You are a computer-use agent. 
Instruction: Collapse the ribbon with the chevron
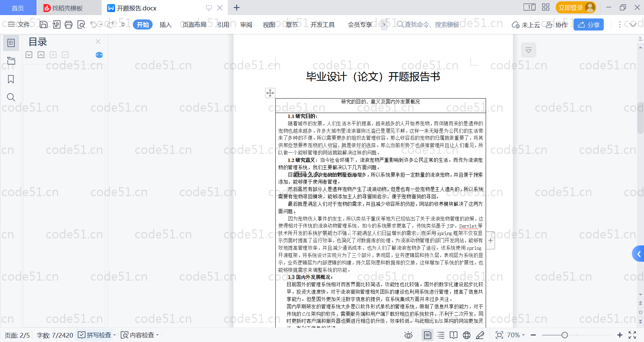(x=633, y=24)
